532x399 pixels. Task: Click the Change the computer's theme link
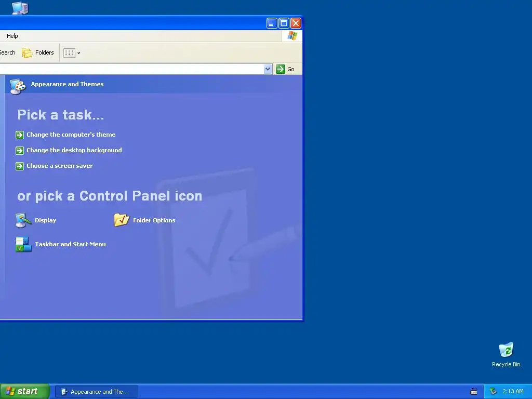point(71,135)
